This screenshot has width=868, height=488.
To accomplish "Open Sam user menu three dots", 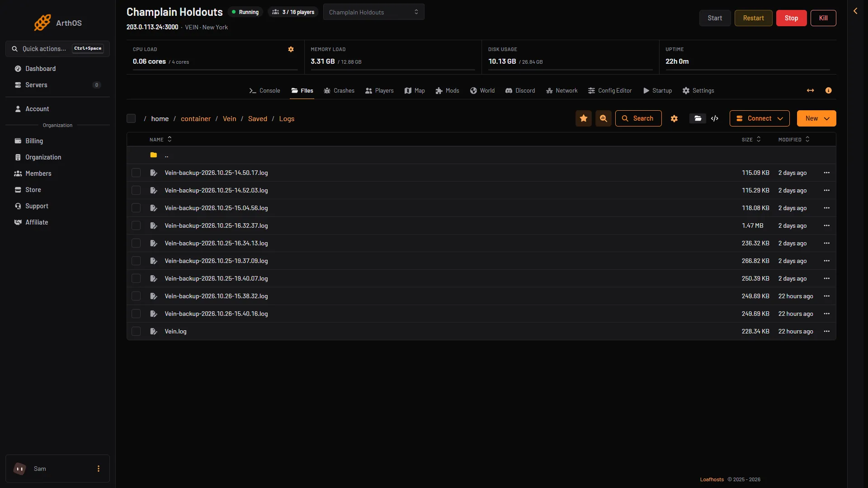I will pos(99,469).
